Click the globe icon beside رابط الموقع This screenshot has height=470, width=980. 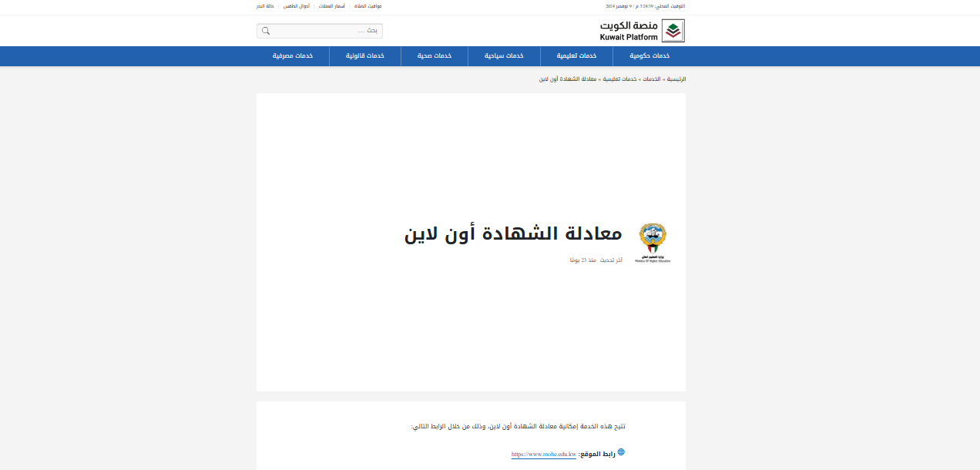[x=621, y=452]
